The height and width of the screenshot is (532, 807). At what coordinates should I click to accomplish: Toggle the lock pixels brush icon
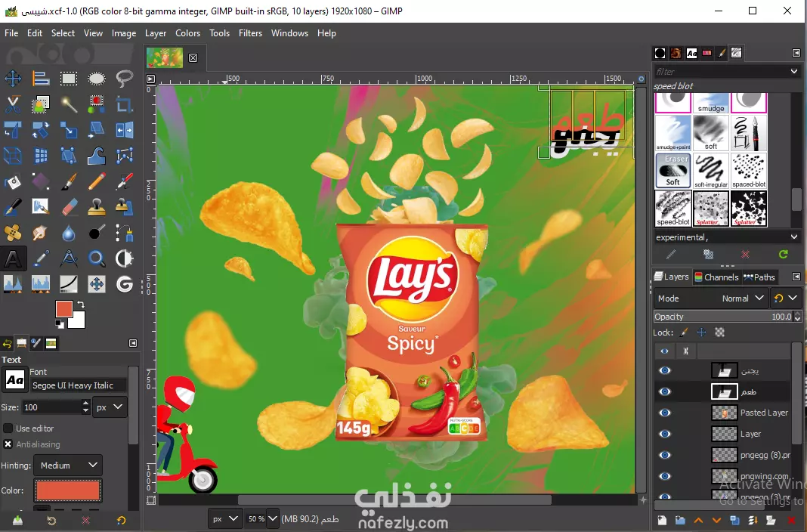(684, 332)
